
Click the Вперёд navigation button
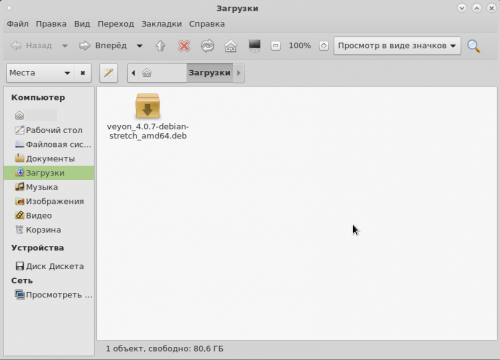click(x=103, y=46)
